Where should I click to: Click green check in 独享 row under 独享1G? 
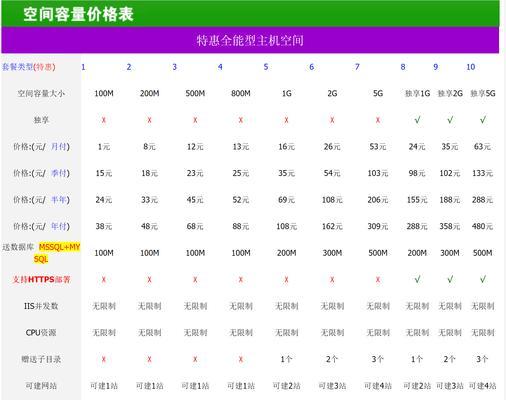tap(417, 120)
